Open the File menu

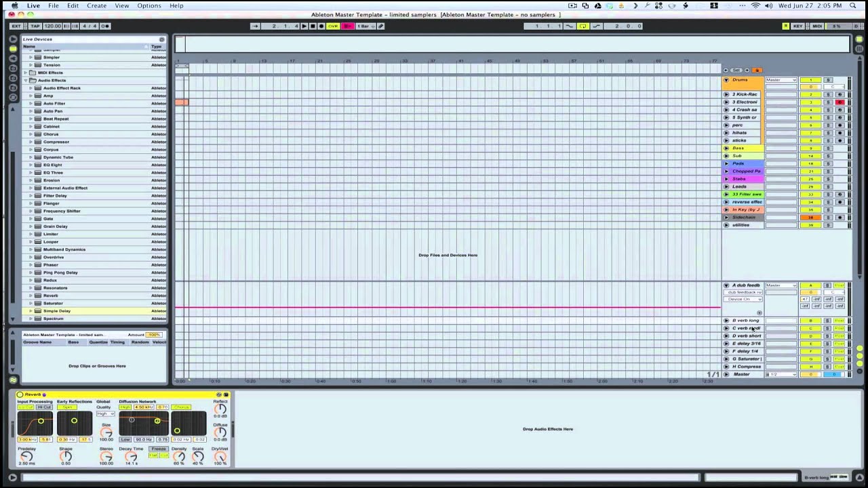[x=53, y=5]
